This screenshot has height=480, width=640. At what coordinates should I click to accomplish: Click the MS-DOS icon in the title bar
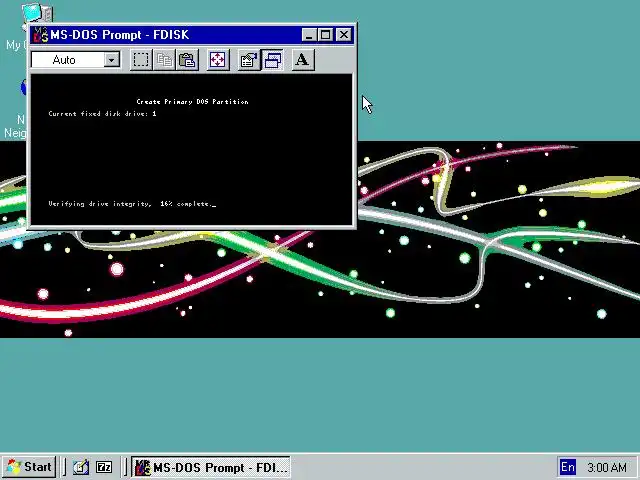[x=40, y=35]
